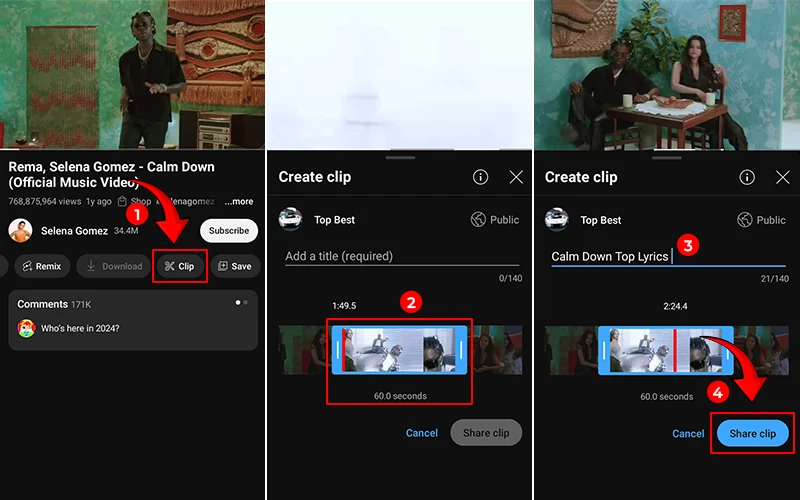Image resolution: width=800 pixels, height=500 pixels.
Task: Tap the 'Create clip' heading in middle panel
Action: coord(314,177)
